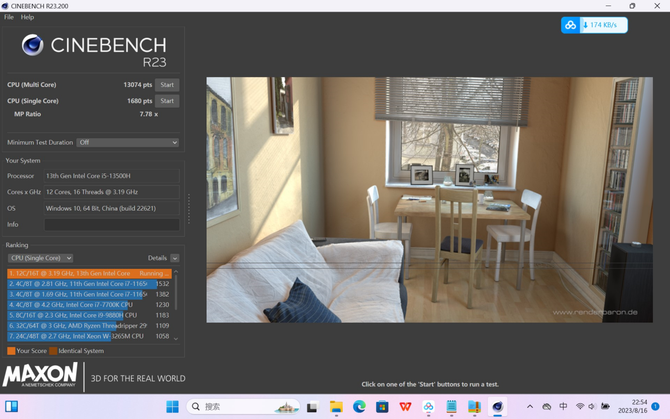Start the CPU Single Core test
The width and height of the screenshot is (670, 419).
tap(167, 101)
